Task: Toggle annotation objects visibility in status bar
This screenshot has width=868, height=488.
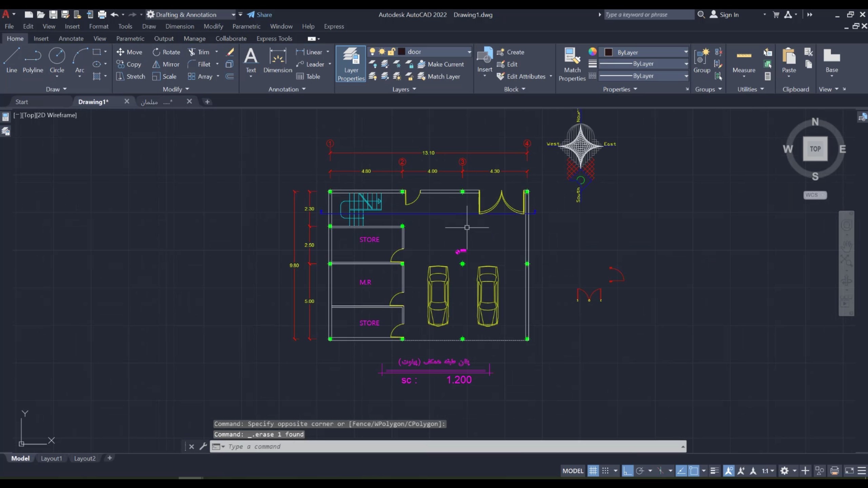Action: [729, 470]
